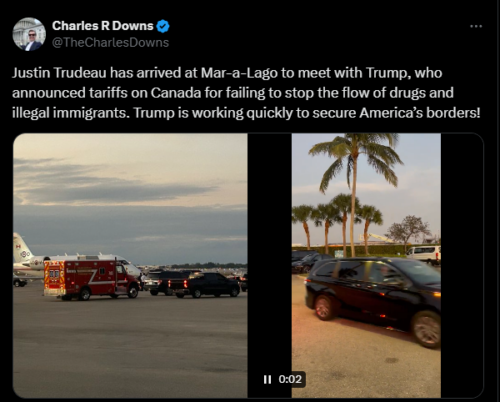Image resolution: width=500 pixels, height=402 pixels.
Task: Click the black bar right of video
Action: click(x=462, y=265)
